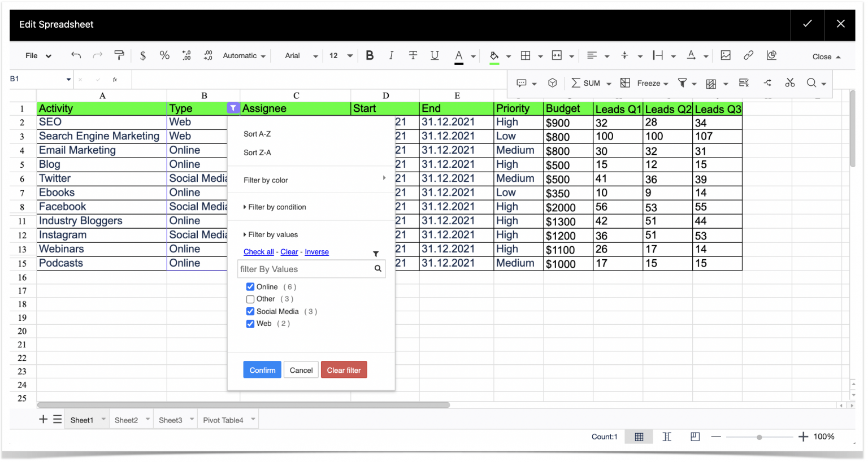The height and width of the screenshot is (462, 868).
Task: Apply bold formatting
Action: [x=370, y=55]
